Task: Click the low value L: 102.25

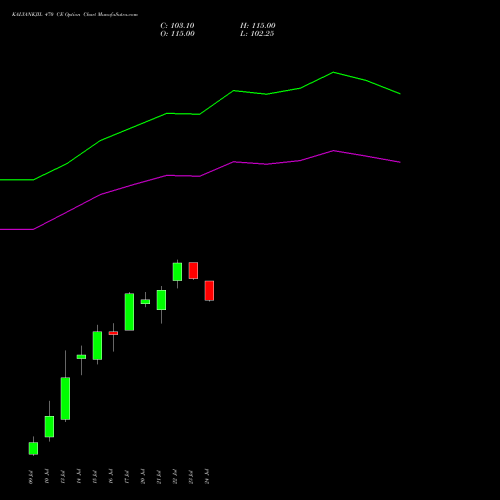Action: [257, 34]
